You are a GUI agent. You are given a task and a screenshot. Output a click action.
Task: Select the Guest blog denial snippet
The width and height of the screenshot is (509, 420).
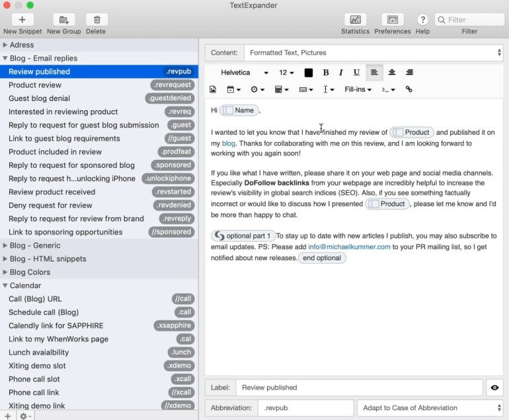99,98
